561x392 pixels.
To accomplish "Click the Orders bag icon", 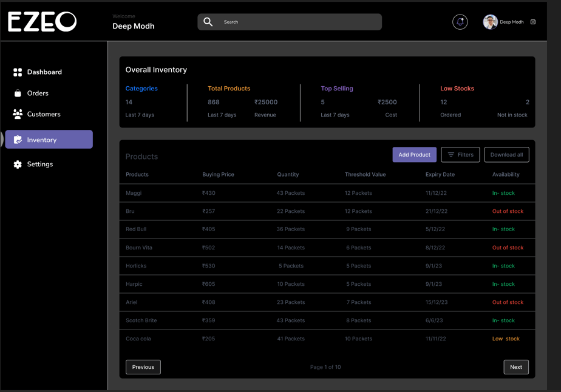I will 18,93.
